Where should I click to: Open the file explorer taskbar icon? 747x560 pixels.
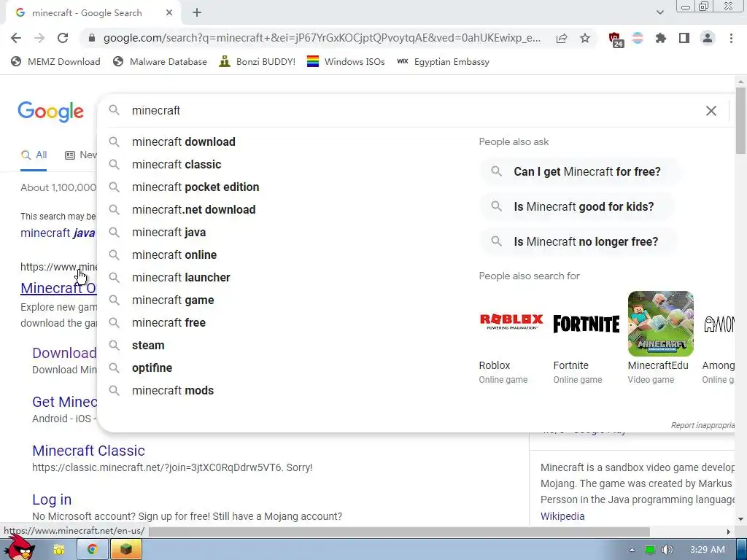(x=58, y=550)
